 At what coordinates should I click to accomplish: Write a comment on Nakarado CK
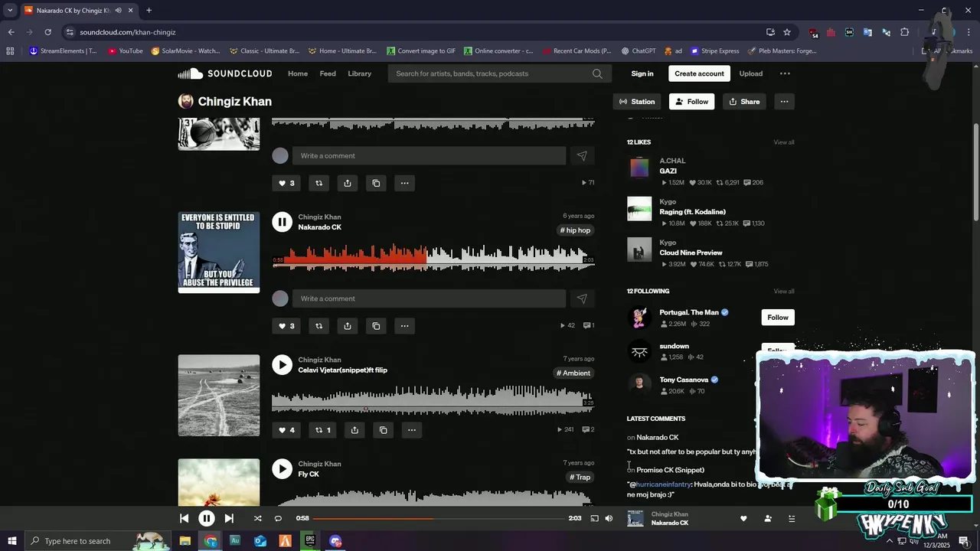coord(429,298)
